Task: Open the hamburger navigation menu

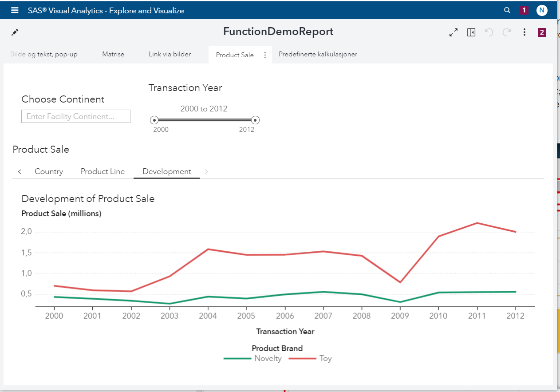Action: 15,10
